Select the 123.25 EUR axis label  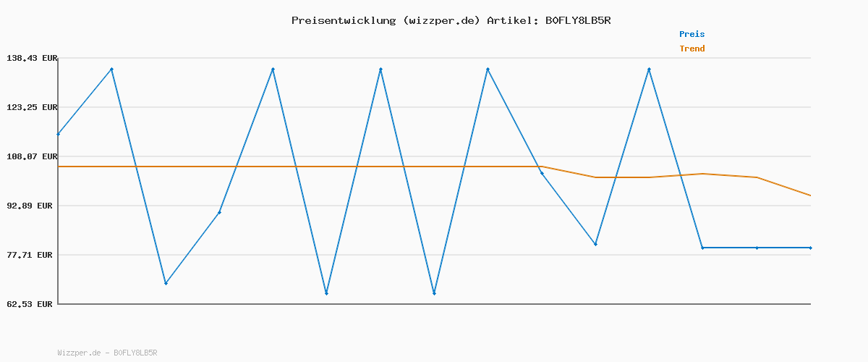click(x=32, y=107)
